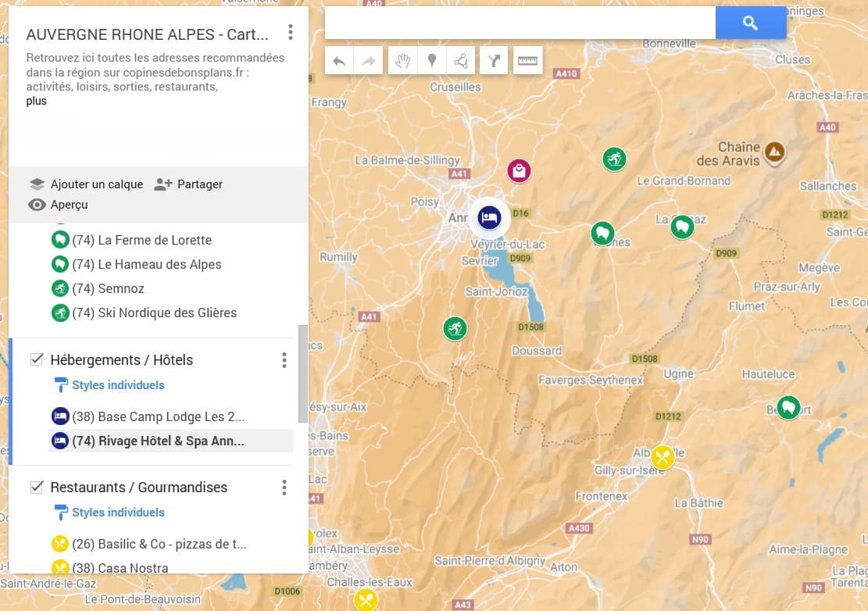Select (74) Rivage Hôtel & Spa entry

tap(158, 441)
